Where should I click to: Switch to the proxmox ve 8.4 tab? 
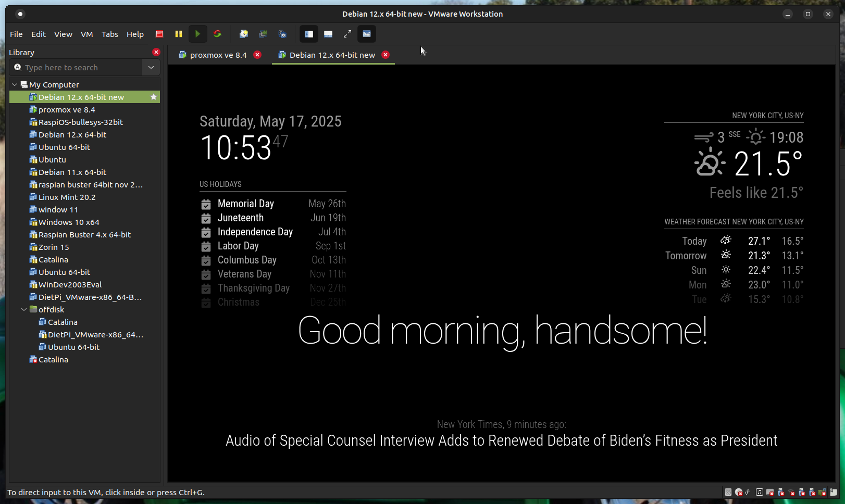pyautogui.click(x=218, y=55)
